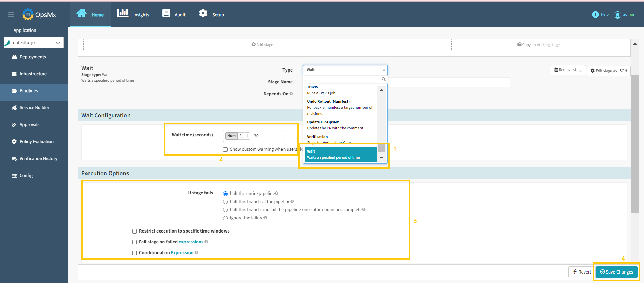Open Setup gear icon
644x283 pixels.
tap(203, 13)
